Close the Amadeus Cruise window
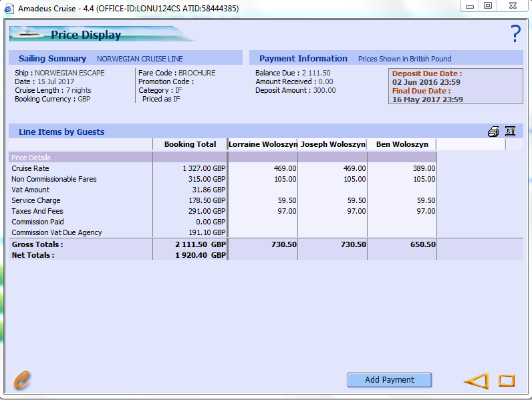The width and height of the screenshot is (532, 400). pos(513,6)
